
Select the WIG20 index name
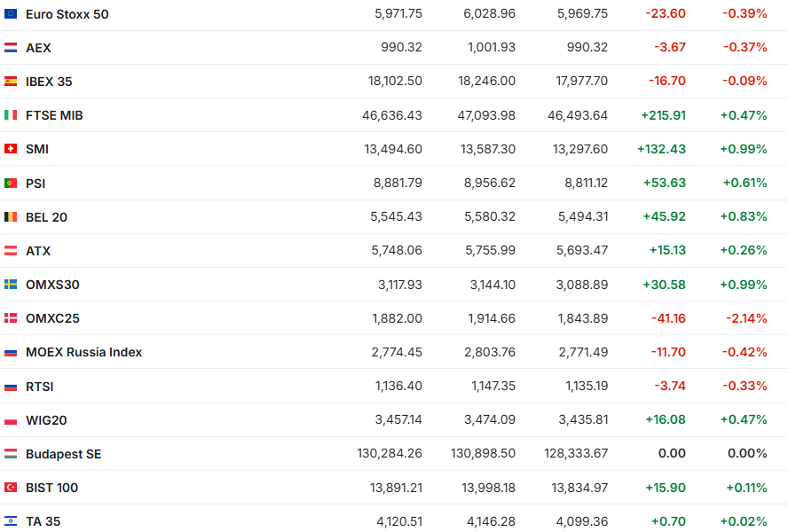point(46,420)
